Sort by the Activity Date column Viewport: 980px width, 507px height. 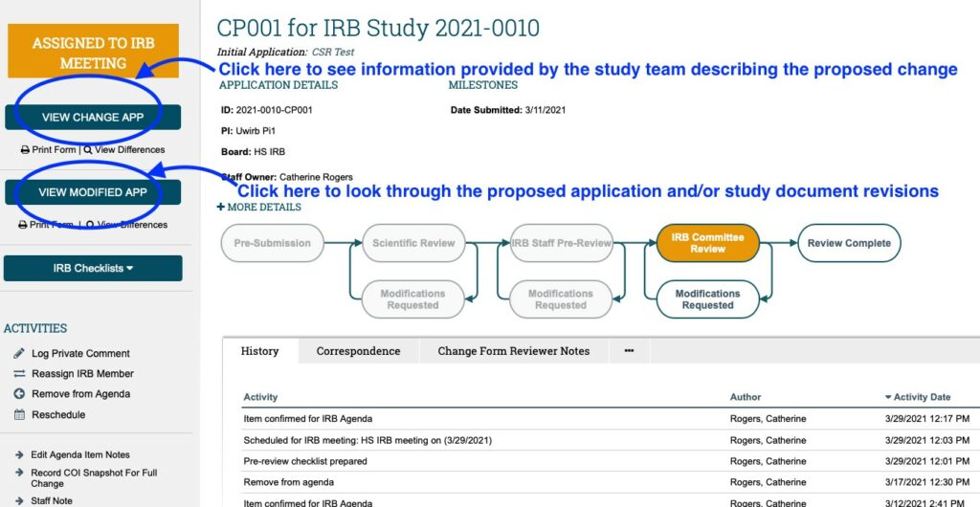point(926,397)
